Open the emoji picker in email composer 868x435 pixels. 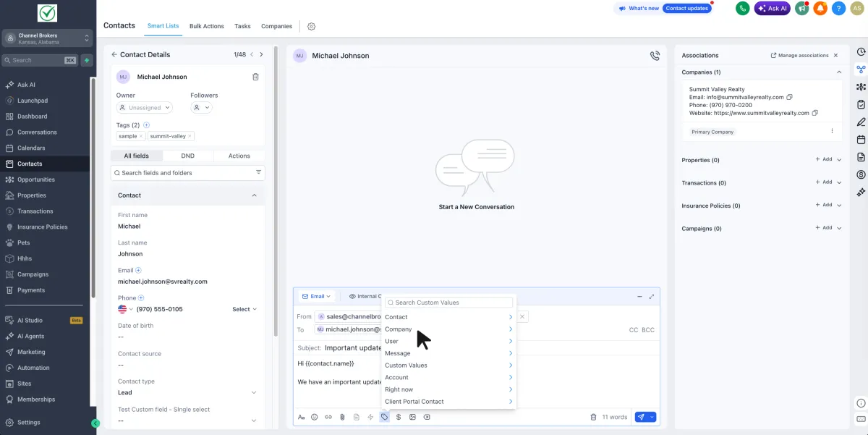[x=315, y=417]
